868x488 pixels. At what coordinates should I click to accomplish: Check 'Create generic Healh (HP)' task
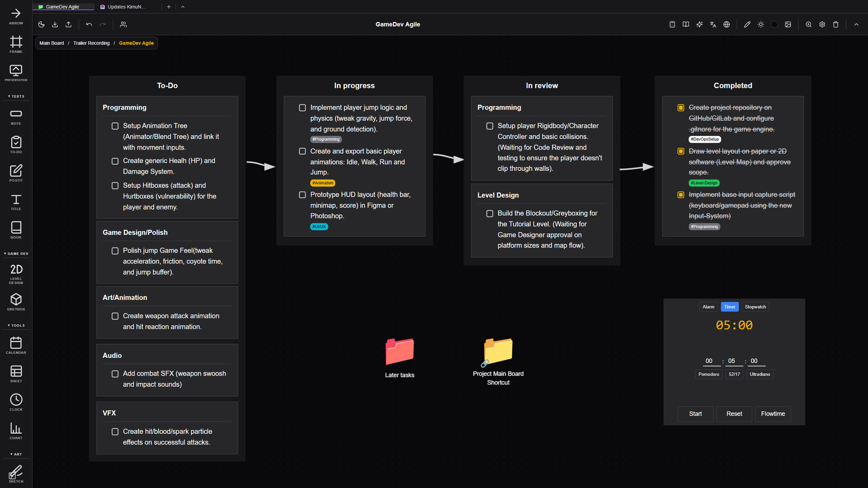tap(115, 161)
